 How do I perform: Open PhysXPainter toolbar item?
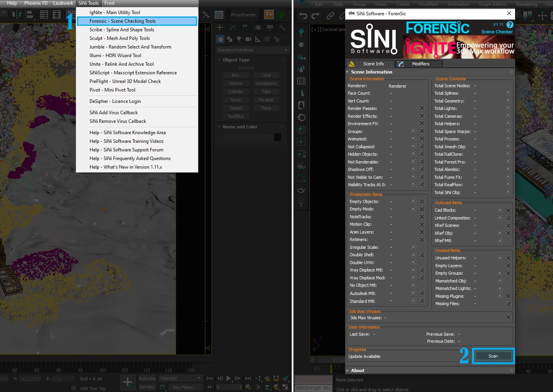coord(243,15)
